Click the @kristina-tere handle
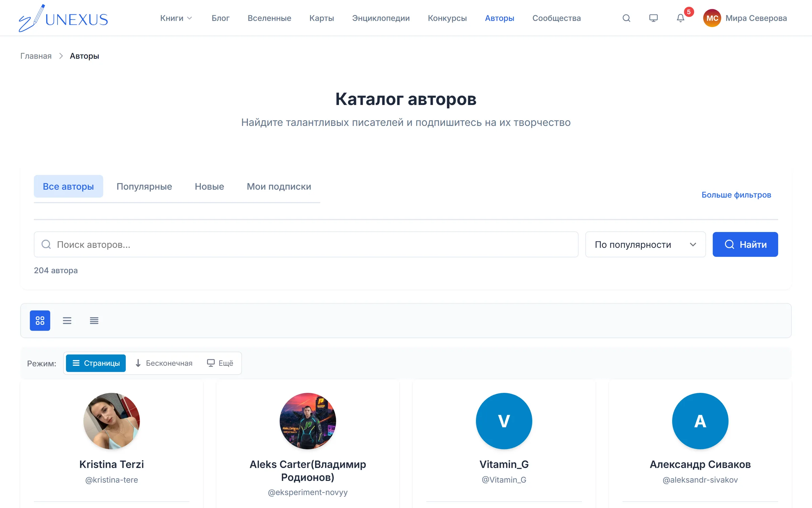The height and width of the screenshot is (508, 812). coord(111,480)
